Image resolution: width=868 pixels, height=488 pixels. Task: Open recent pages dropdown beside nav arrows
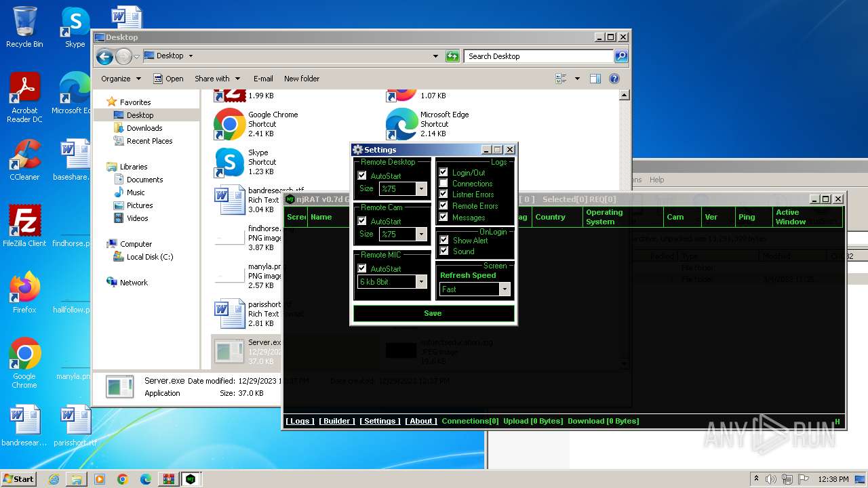coord(137,56)
